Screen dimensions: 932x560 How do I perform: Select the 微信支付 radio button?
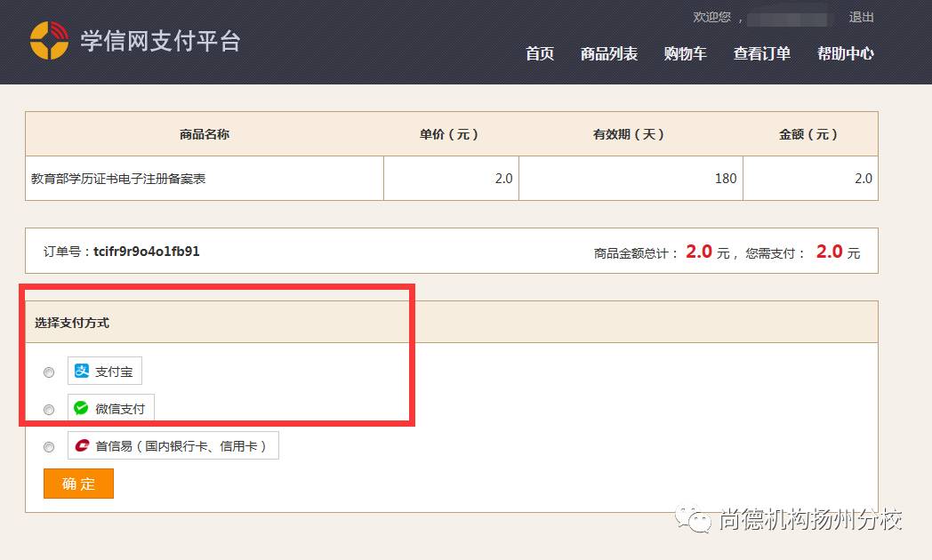[x=49, y=410]
